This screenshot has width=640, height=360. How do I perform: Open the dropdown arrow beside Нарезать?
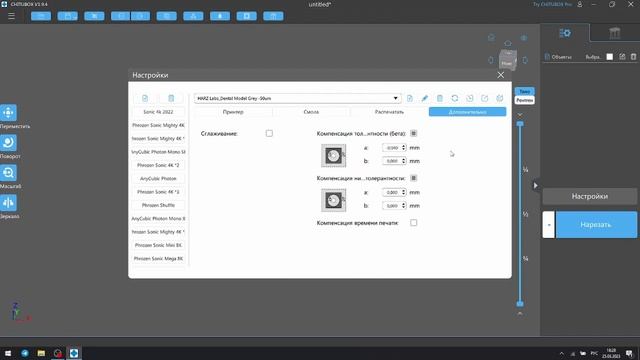pos(549,225)
